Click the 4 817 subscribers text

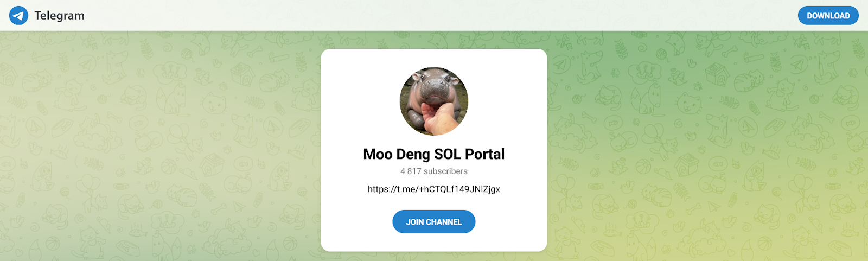[434, 171]
